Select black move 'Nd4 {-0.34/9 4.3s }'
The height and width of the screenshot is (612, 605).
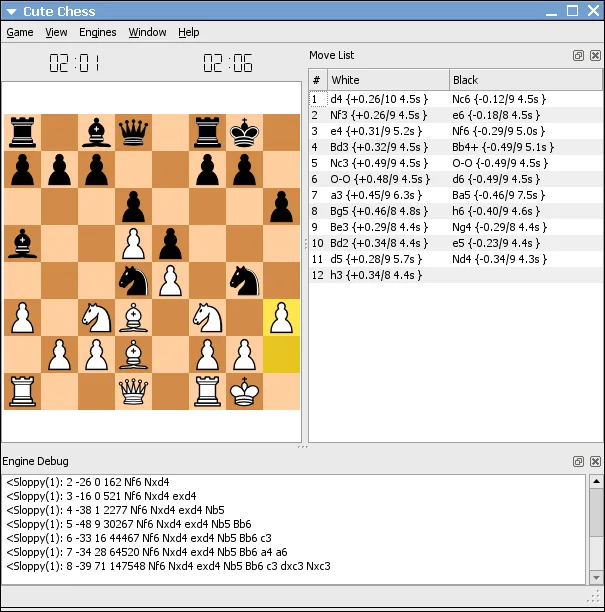[526, 259]
